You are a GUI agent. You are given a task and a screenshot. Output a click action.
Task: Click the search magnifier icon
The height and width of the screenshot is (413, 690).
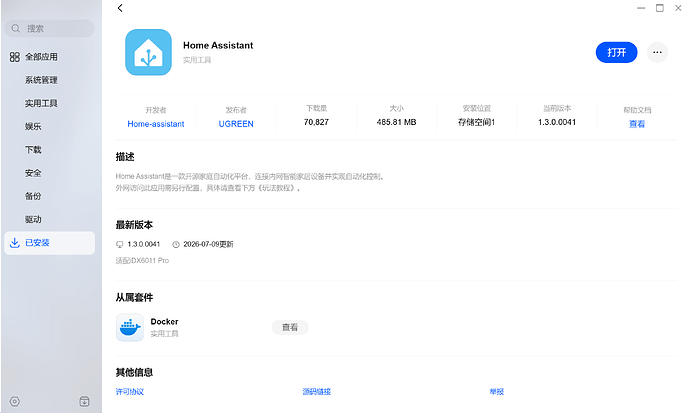tap(16, 29)
